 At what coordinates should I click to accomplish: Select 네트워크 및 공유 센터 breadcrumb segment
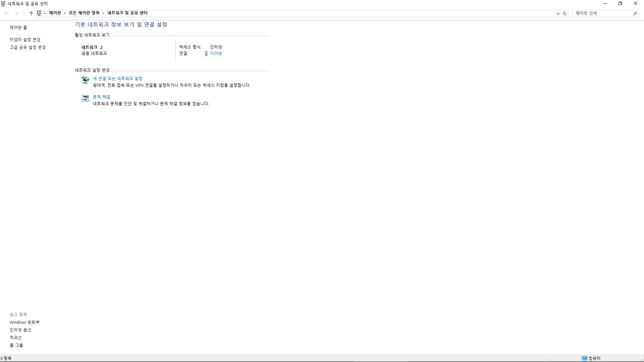coord(127,13)
